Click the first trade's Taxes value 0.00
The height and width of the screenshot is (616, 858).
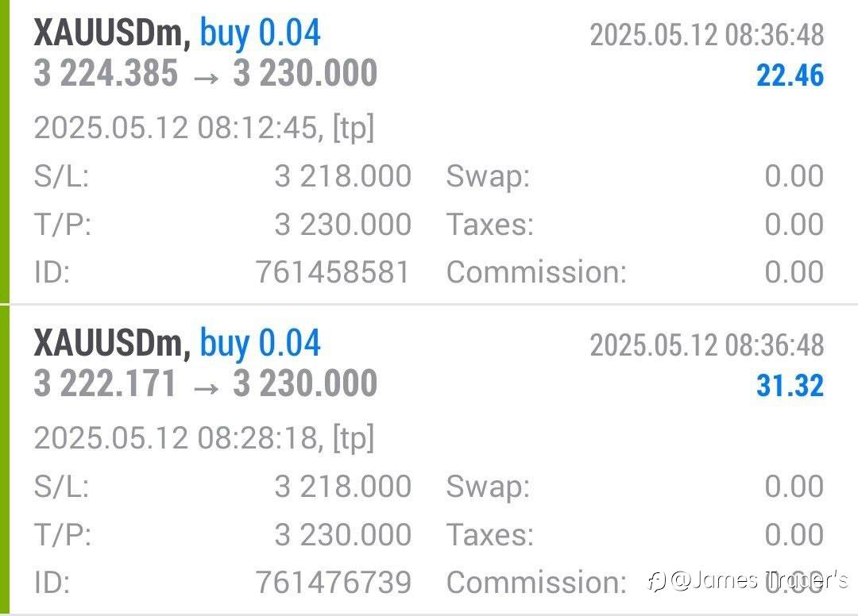[794, 225]
